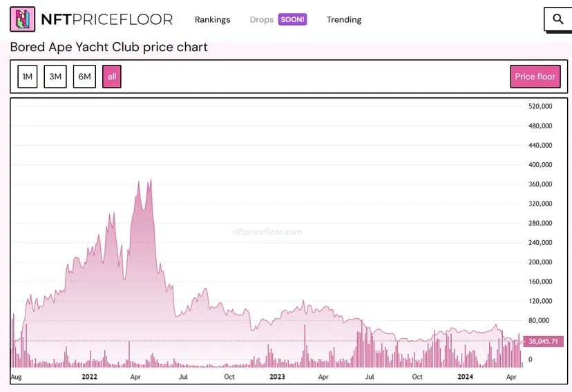
Task: Open the Drops menu item
Action: 262,20
